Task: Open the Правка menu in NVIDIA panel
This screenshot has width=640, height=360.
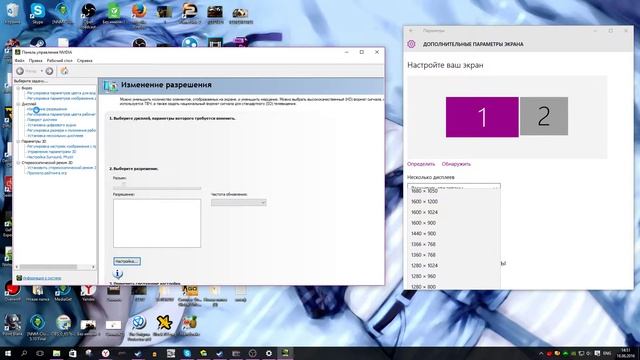Action: point(36,60)
